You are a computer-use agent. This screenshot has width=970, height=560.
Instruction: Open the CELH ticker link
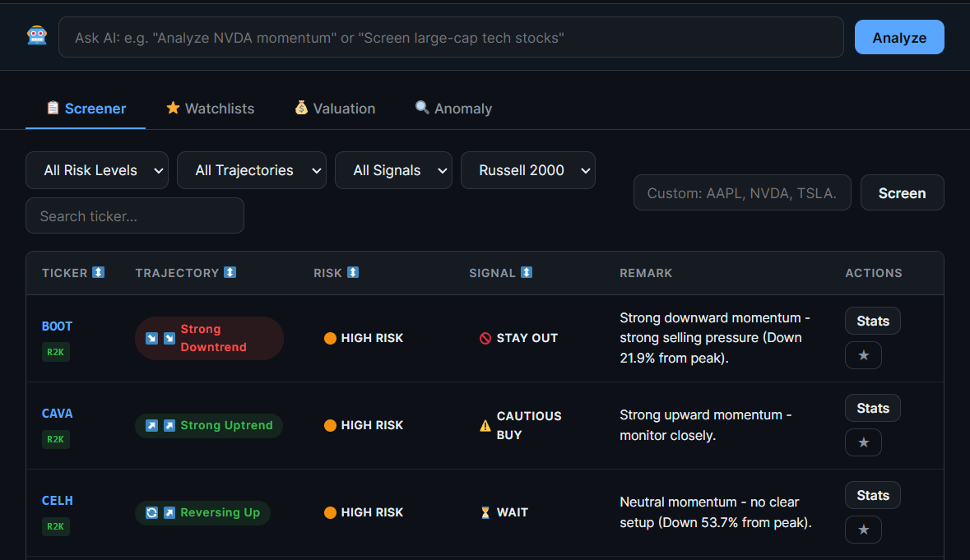click(x=57, y=501)
